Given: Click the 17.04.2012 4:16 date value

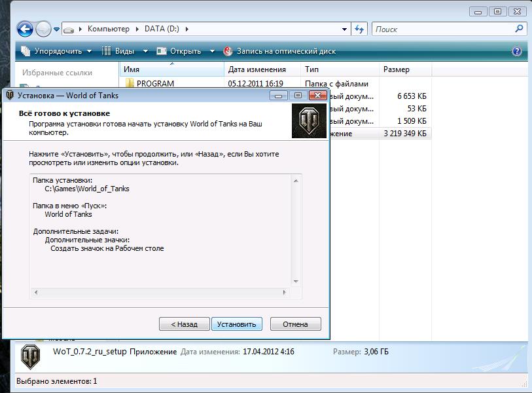Looking at the screenshot, I should pos(268,352).
